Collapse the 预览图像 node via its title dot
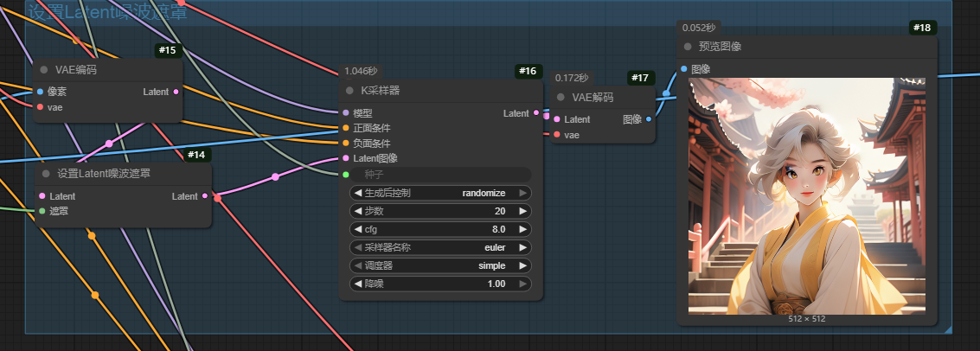This screenshot has width=980, height=351. click(688, 48)
